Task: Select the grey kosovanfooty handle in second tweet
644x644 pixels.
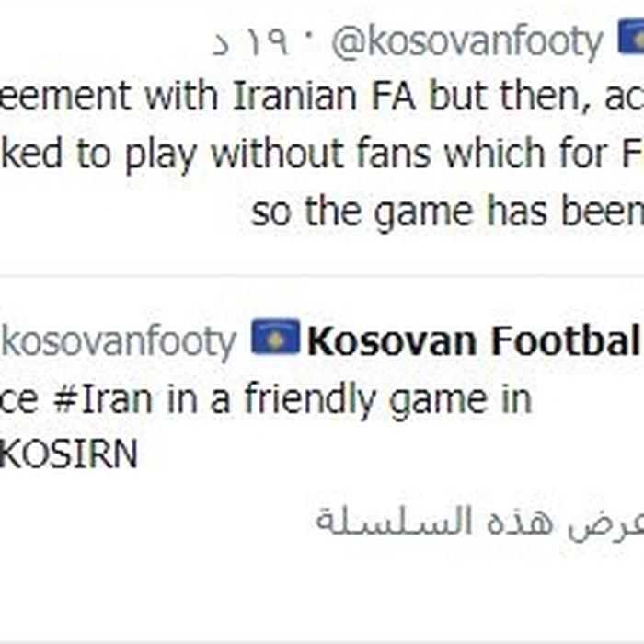Action: pyautogui.click(x=119, y=341)
